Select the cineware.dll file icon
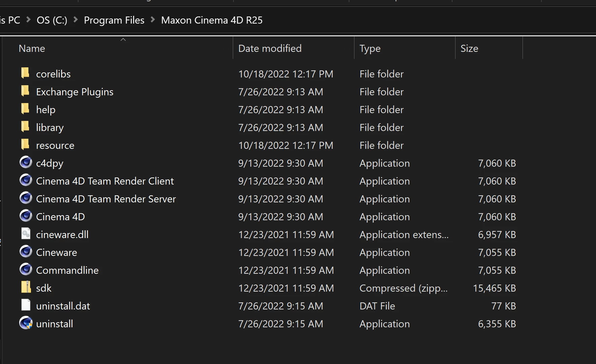 tap(26, 233)
